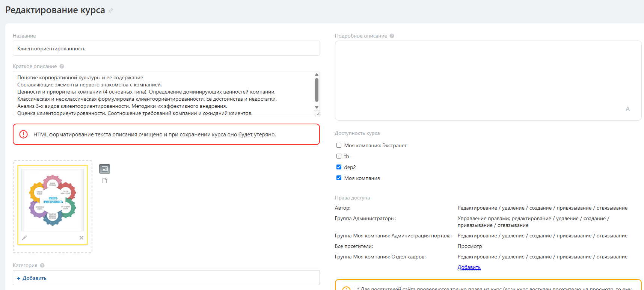Click Просмотр rights for Все посетители
The width and height of the screenshot is (644, 290).
(469, 246)
